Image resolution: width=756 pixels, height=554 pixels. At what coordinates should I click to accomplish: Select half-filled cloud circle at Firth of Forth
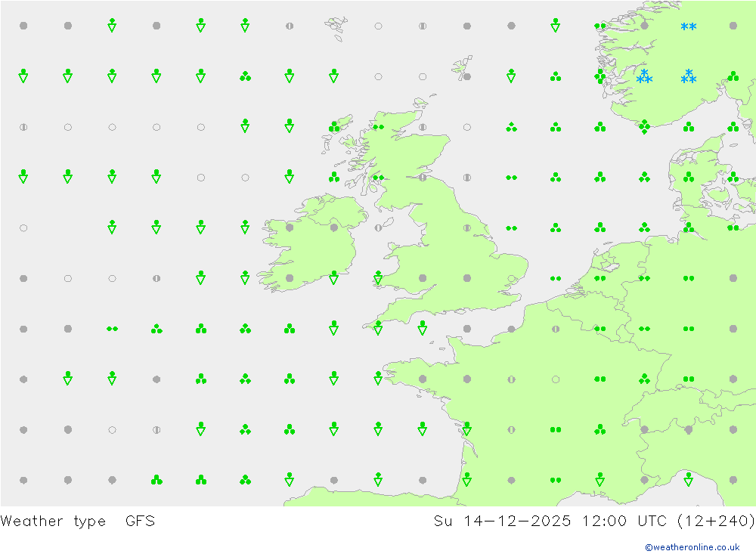[423, 178]
